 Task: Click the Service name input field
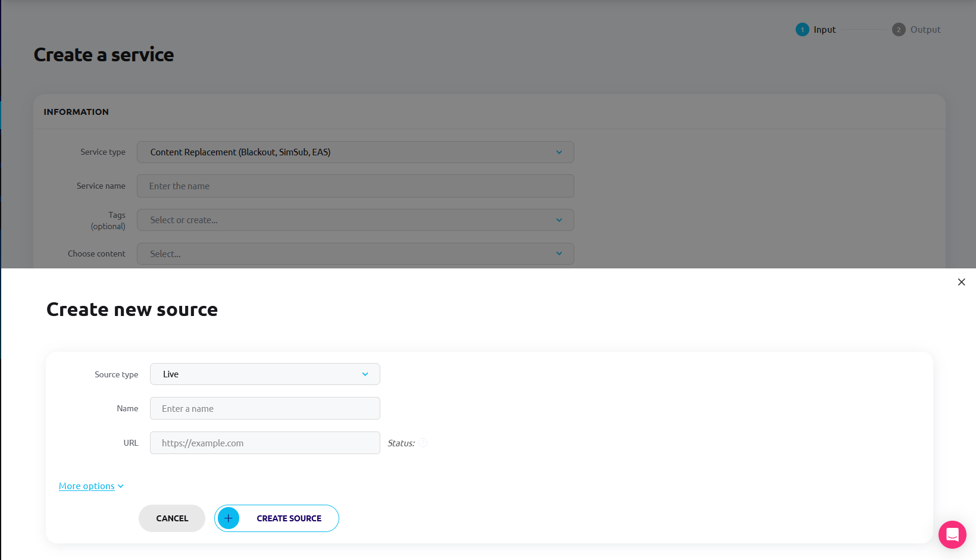(355, 186)
